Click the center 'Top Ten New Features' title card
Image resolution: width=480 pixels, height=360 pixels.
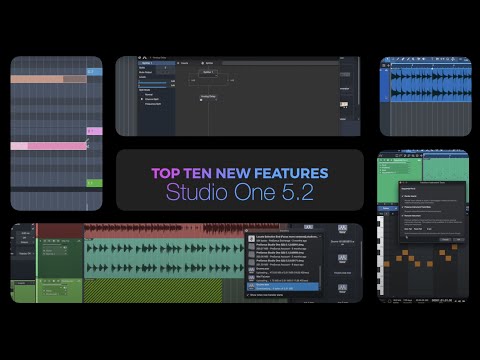click(x=240, y=180)
